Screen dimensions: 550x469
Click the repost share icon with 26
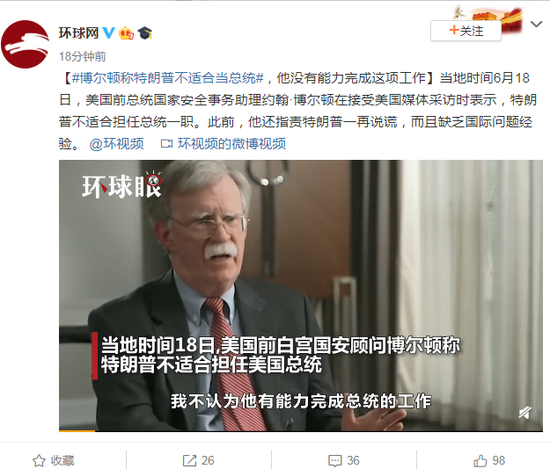[x=189, y=461]
